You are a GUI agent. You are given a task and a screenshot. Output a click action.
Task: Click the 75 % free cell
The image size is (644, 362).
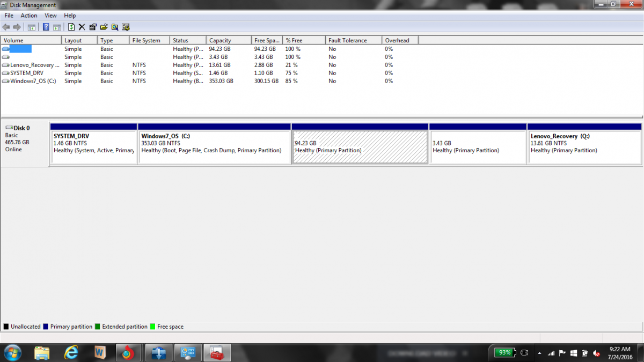291,73
